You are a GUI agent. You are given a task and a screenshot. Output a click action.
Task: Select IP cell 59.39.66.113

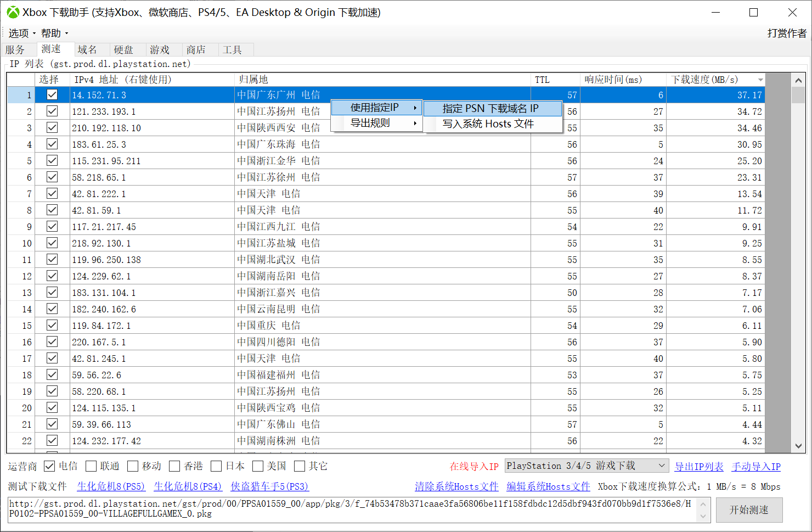coord(152,424)
